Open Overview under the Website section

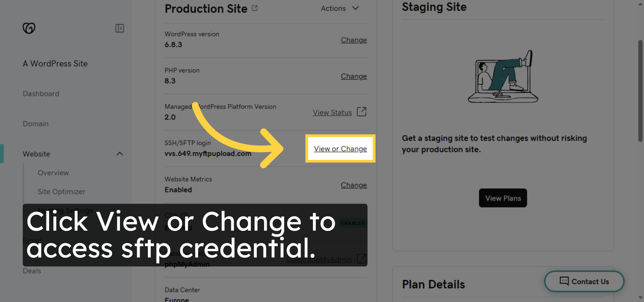53,173
